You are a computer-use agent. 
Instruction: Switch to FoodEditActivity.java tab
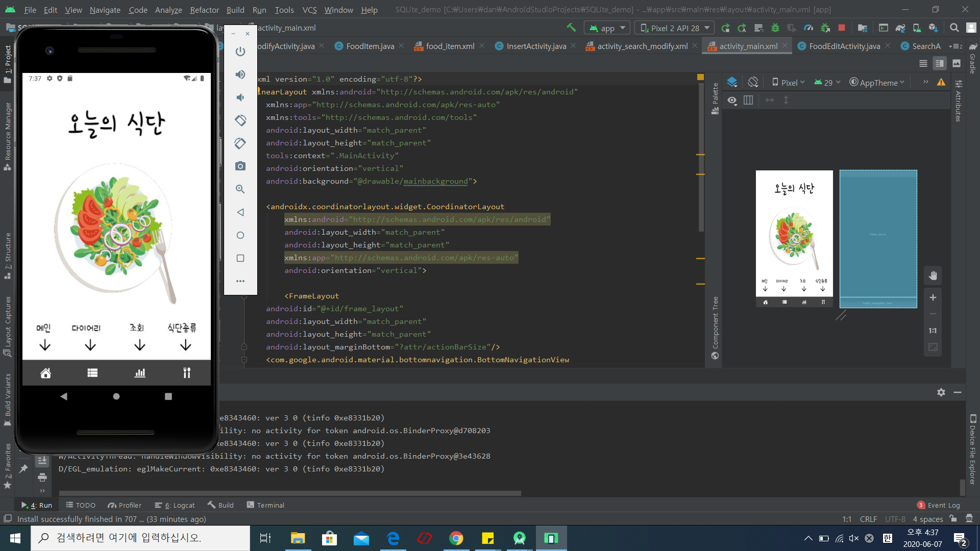[844, 46]
